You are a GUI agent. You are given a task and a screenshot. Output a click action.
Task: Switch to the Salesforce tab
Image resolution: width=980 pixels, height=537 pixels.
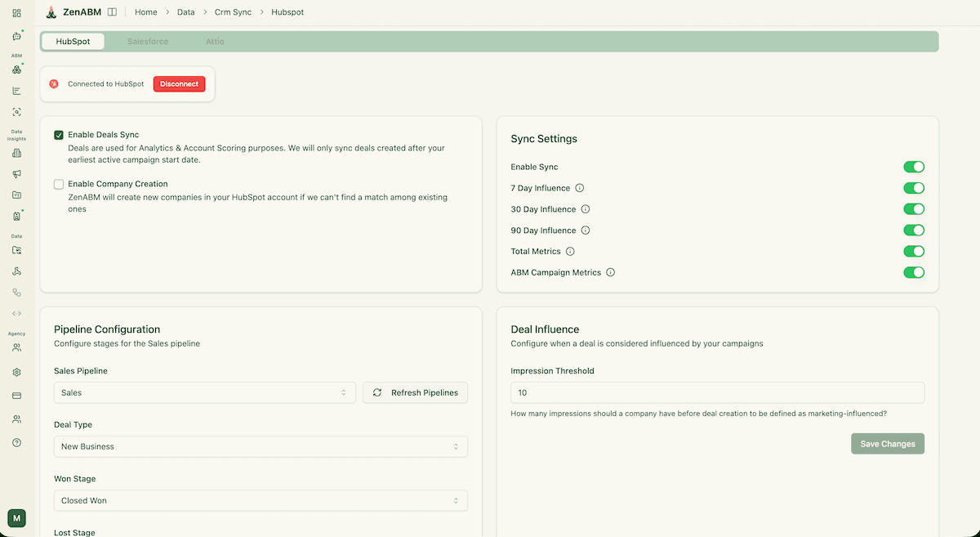coord(147,41)
